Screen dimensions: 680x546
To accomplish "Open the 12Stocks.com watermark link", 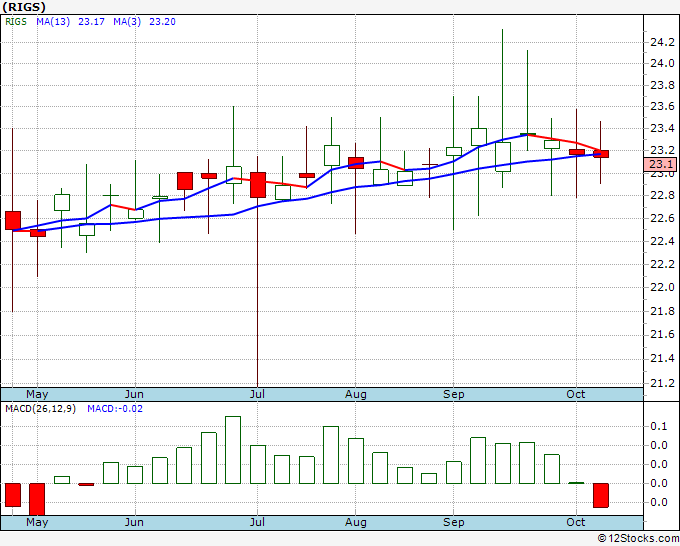I will point(638,538).
